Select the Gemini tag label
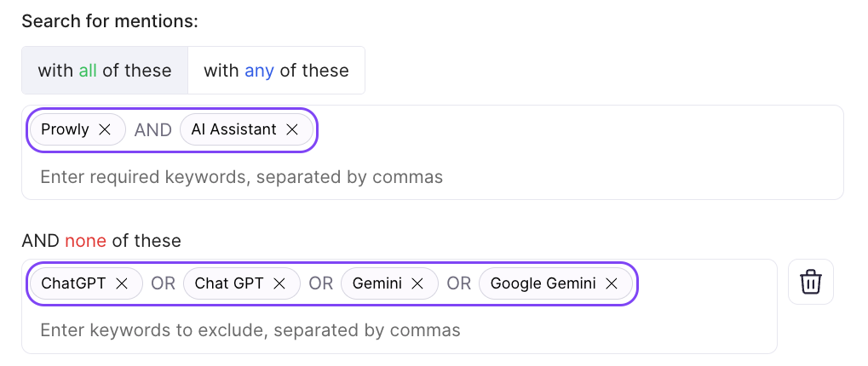This screenshot has width=868, height=366. (x=377, y=283)
